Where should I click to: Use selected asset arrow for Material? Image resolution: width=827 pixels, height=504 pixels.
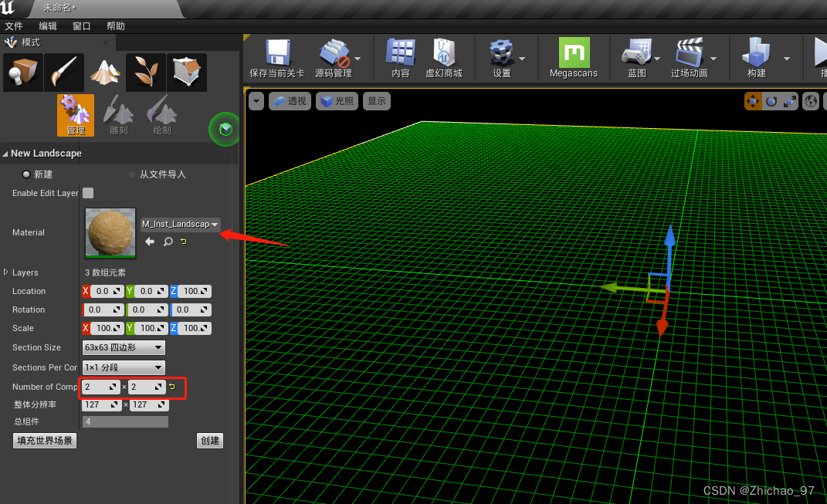[x=150, y=242]
